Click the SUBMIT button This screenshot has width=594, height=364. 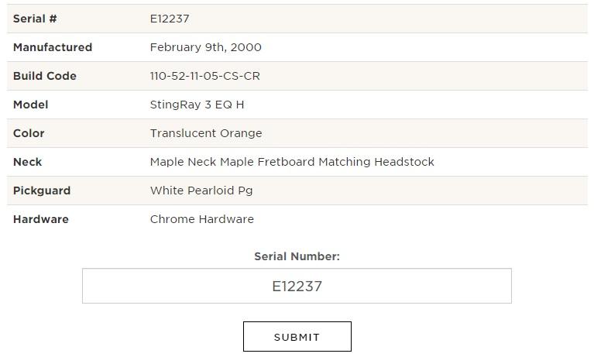pyautogui.click(x=297, y=336)
